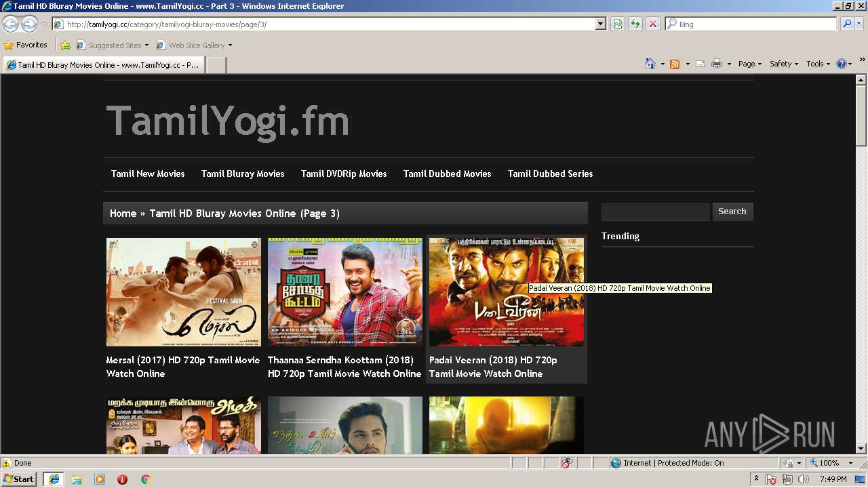Click the TamilYogi.fm site logo
868x488 pixels.
pos(228,121)
